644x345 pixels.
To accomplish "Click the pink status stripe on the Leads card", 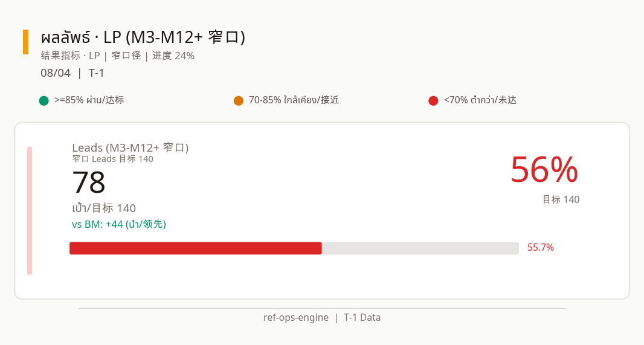I will click(30, 211).
